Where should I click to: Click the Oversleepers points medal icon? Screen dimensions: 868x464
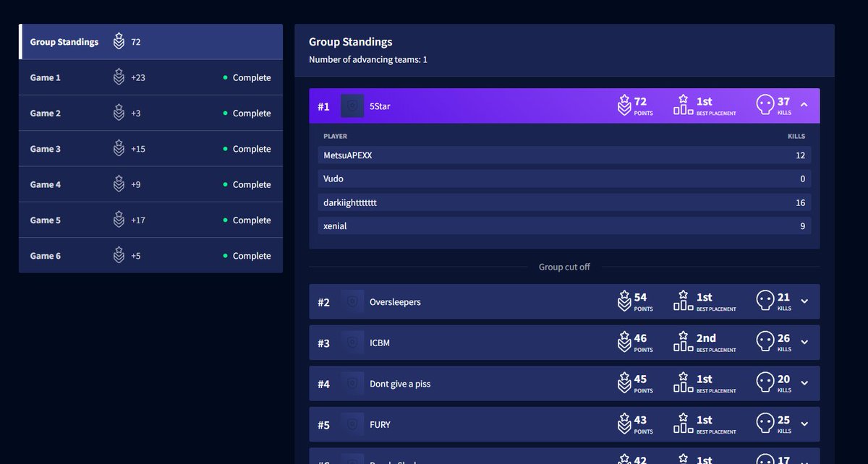(624, 301)
